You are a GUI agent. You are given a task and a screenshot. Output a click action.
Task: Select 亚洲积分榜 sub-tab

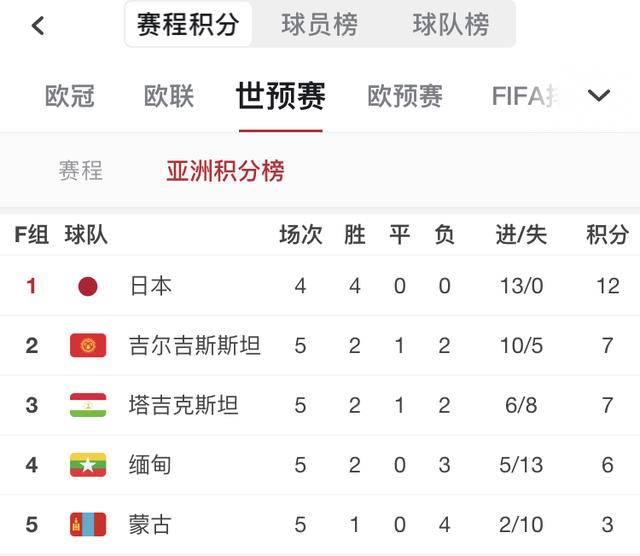click(x=225, y=171)
